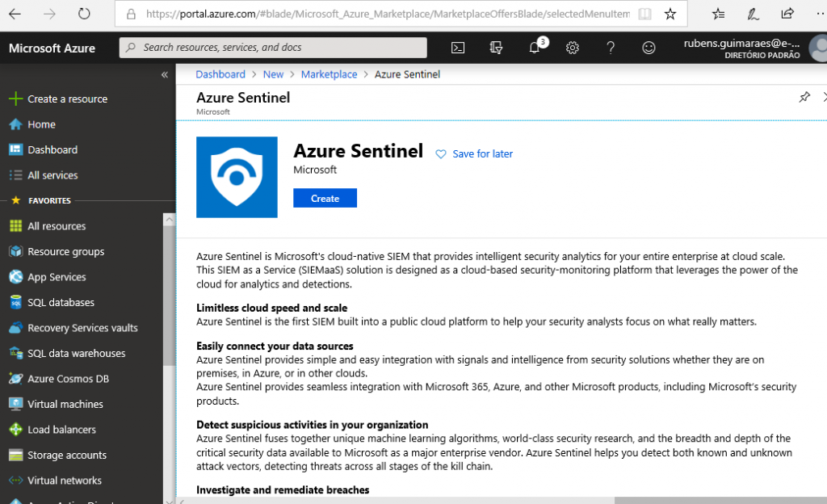827x504 pixels.
Task: Click Create a resource plus icon
Action: pos(15,99)
